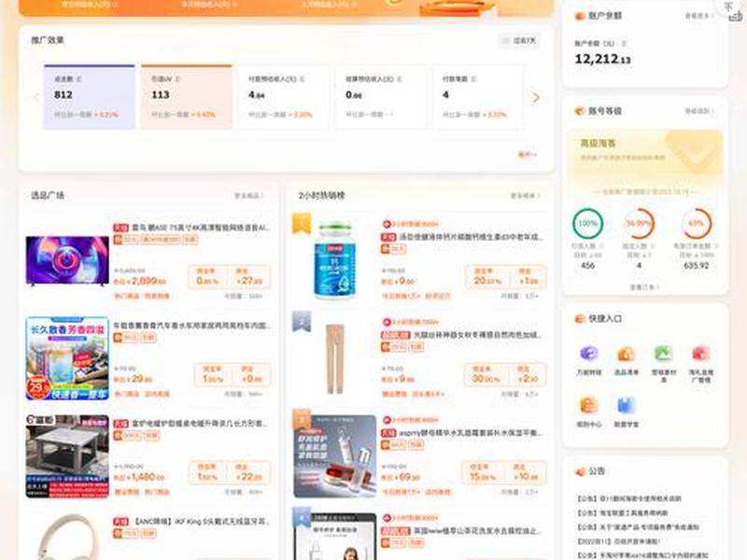The image size is (747, 560).
Task: Click info icon on the 0.00 settlement card
Action: click(x=400, y=79)
